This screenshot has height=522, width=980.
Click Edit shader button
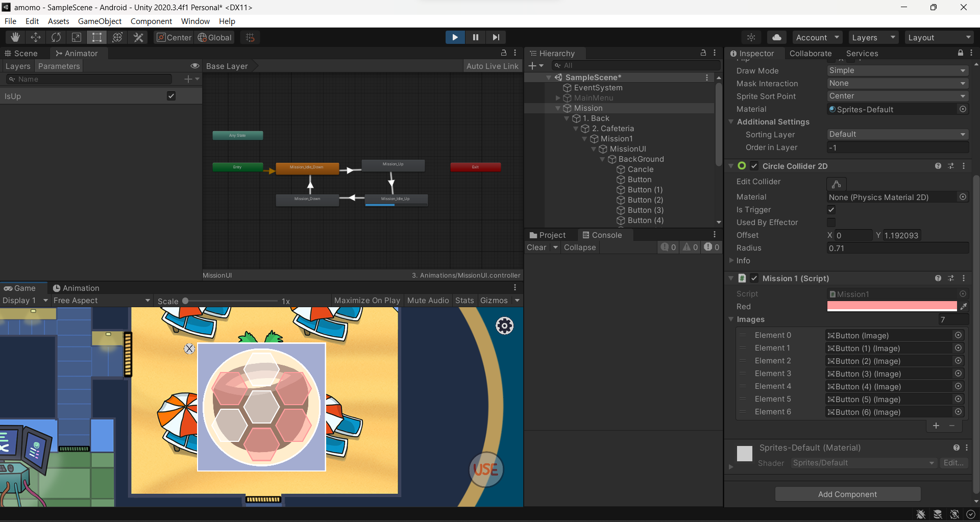[x=953, y=463]
